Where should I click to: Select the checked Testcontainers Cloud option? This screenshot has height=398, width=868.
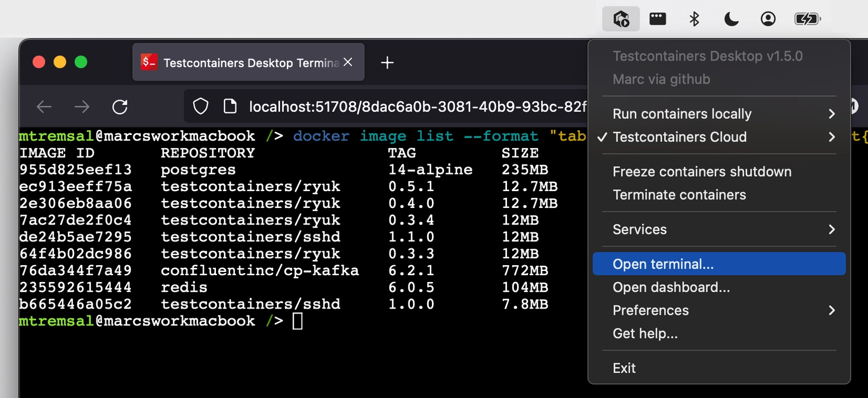[680, 137]
